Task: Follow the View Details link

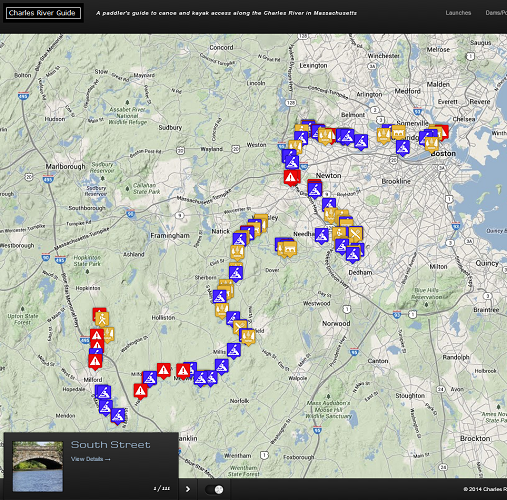Action: pos(90,459)
